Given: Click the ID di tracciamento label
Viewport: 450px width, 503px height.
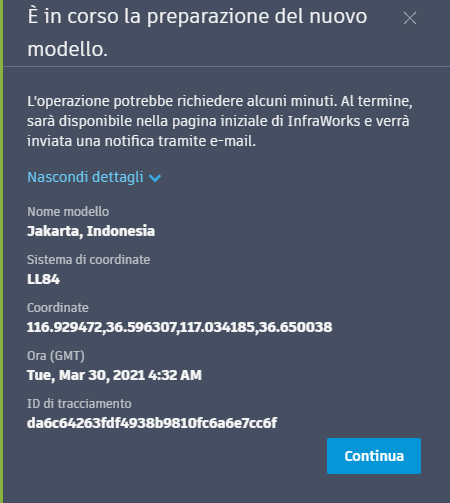Looking at the screenshot, I should tap(79, 404).
